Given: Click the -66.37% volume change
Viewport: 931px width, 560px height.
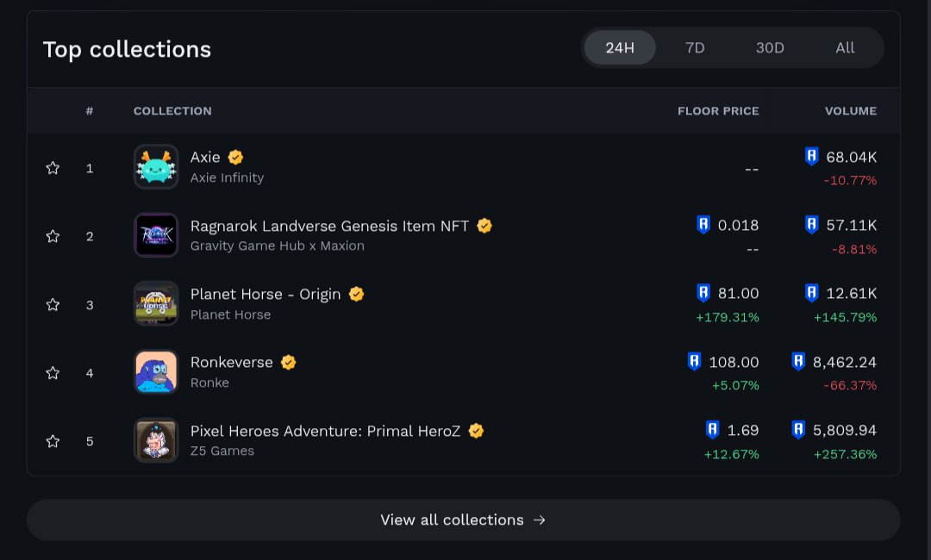Looking at the screenshot, I should pyautogui.click(x=850, y=386).
